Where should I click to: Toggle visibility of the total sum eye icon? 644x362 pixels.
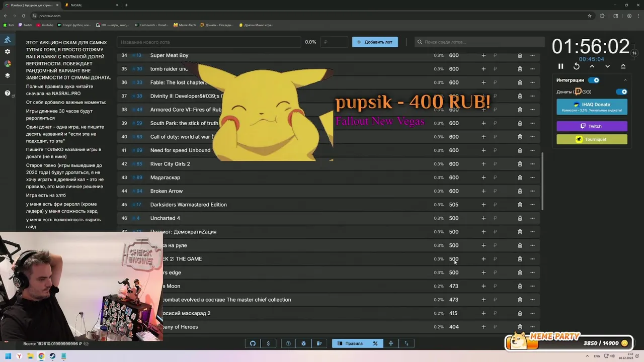coord(86,344)
